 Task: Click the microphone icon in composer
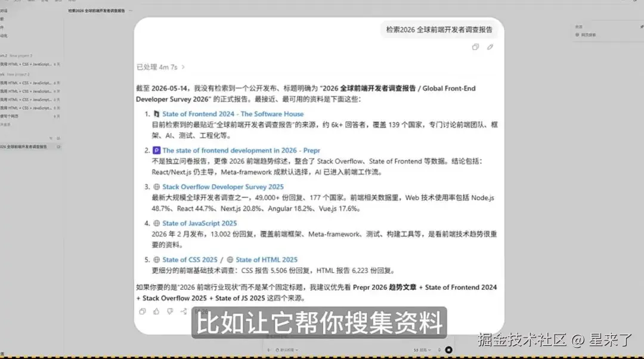point(439,350)
